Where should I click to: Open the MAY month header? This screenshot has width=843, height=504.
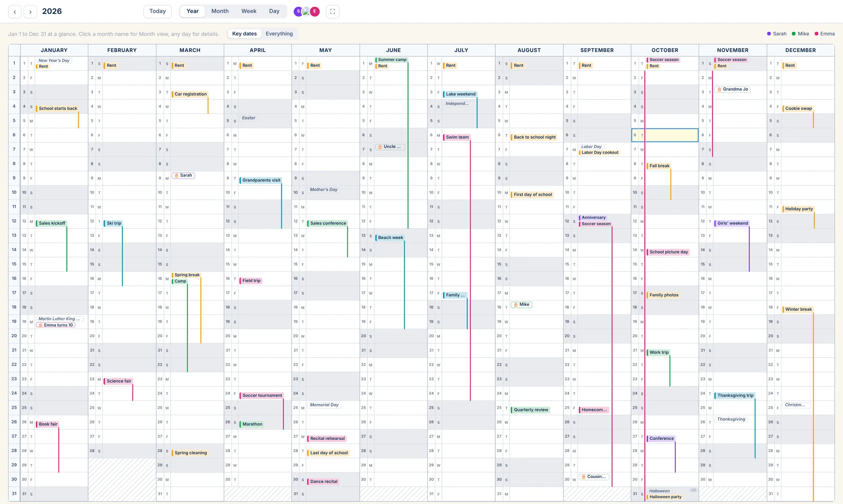pyautogui.click(x=326, y=50)
